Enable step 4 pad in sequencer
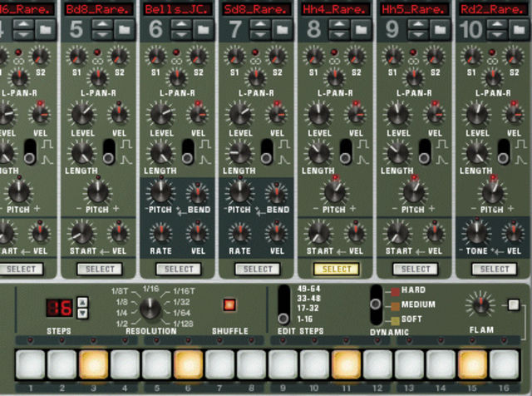 pyautogui.click(x=126, y=364)
